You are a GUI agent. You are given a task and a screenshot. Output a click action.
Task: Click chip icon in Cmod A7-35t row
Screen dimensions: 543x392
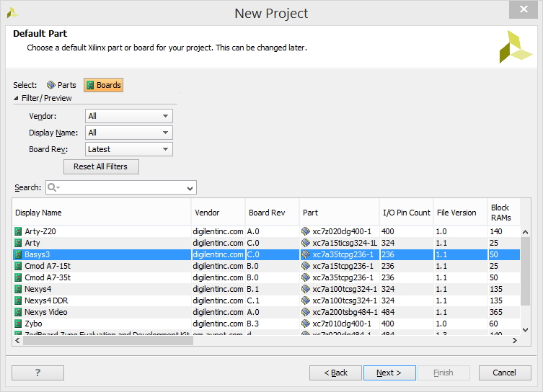click(306, 277)
